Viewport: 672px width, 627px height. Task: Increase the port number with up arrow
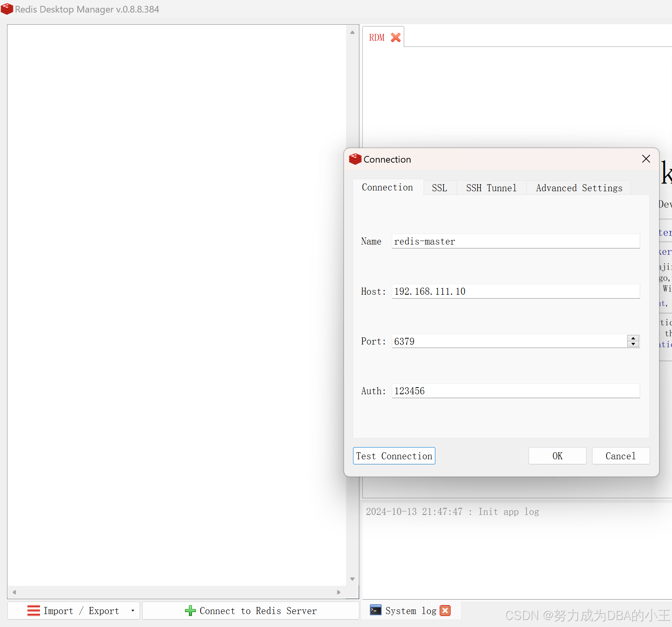pos(633,338)
